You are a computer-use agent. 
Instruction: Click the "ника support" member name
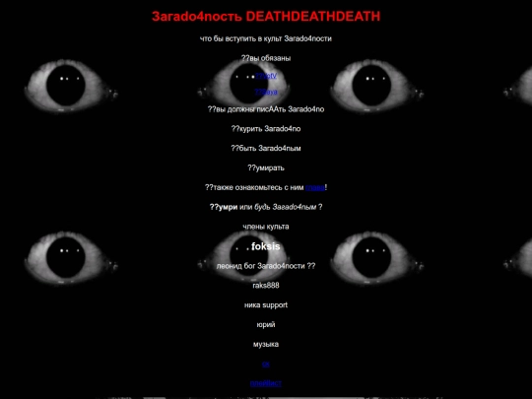tap(266, 305)
